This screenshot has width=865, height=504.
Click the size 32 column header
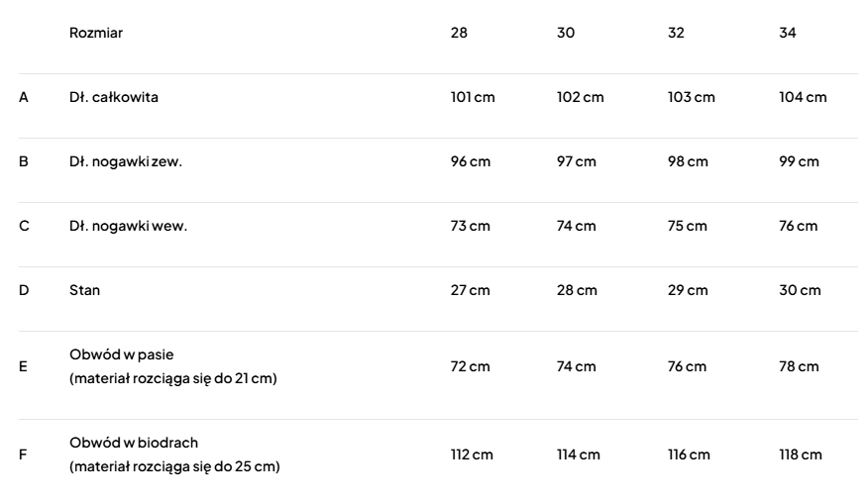(x=676, y=33)
